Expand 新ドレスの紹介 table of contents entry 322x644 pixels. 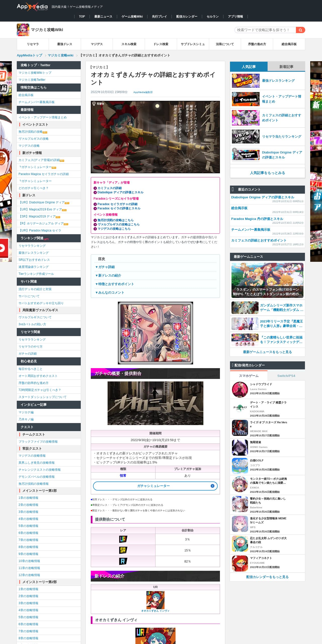(108, 276)
